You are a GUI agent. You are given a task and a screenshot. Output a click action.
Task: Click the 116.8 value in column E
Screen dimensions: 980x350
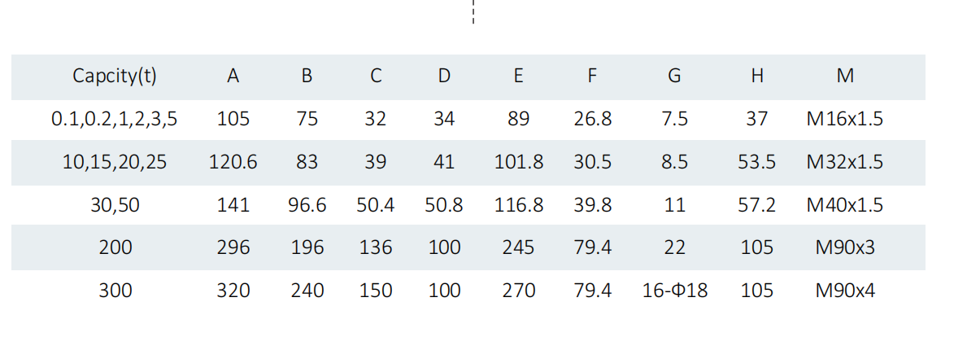(518, 205)
